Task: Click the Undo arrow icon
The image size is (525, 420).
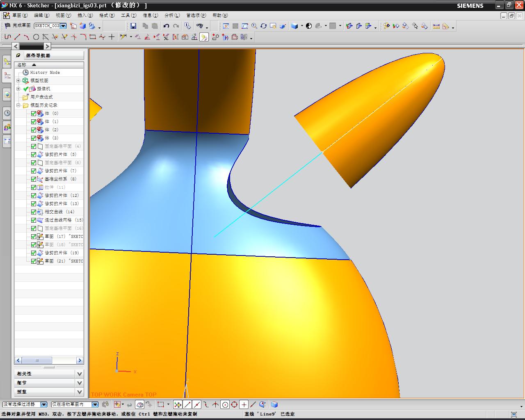Action: pos(166,26)
